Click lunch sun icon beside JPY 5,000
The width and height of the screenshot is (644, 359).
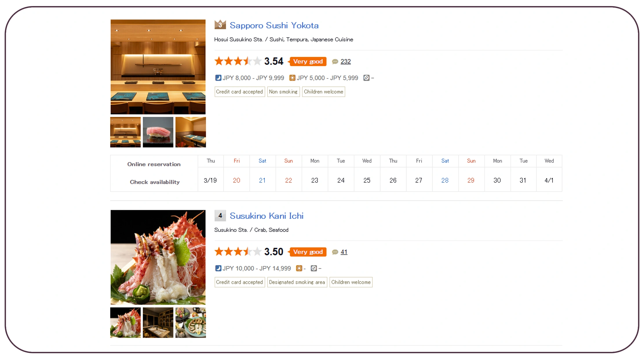(292, 78)
